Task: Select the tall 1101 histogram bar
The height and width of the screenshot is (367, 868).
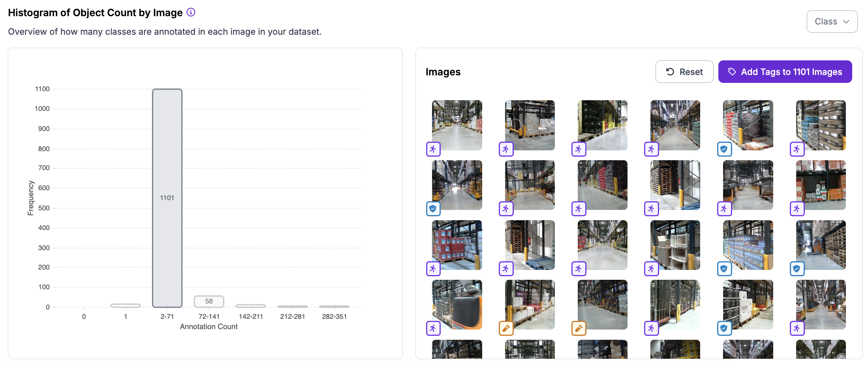Action: (167, 197)
